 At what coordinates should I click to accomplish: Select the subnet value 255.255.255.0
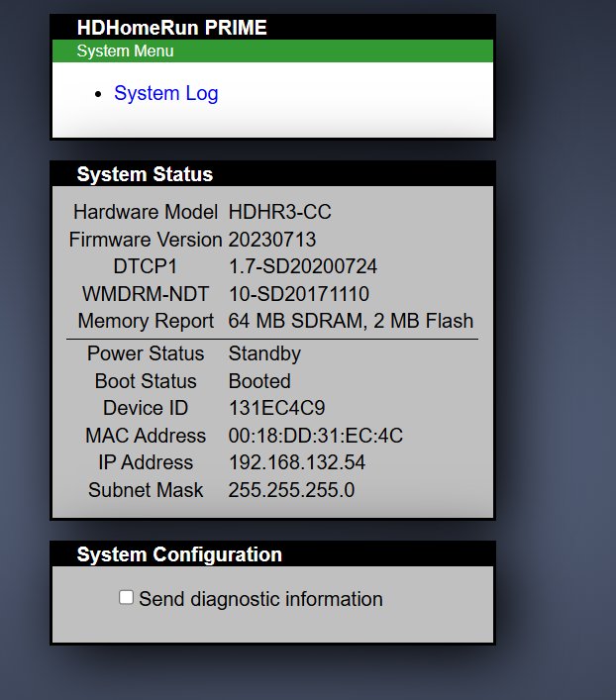pos(292,490)
